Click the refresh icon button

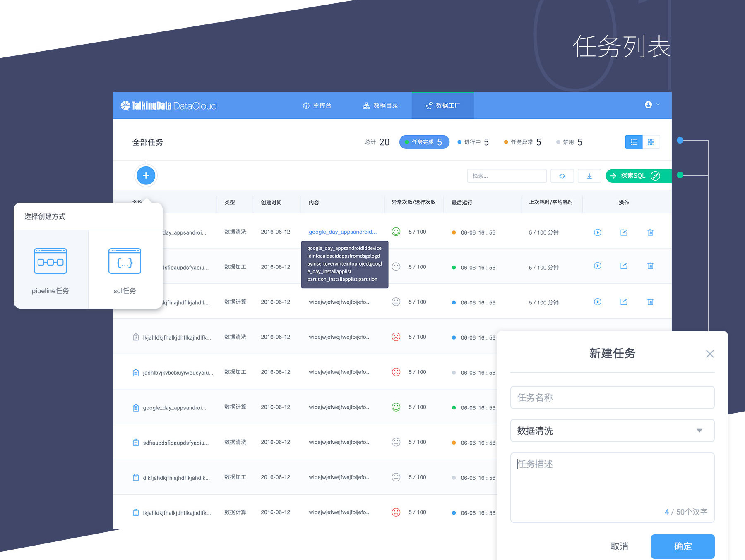coord(562,176)
